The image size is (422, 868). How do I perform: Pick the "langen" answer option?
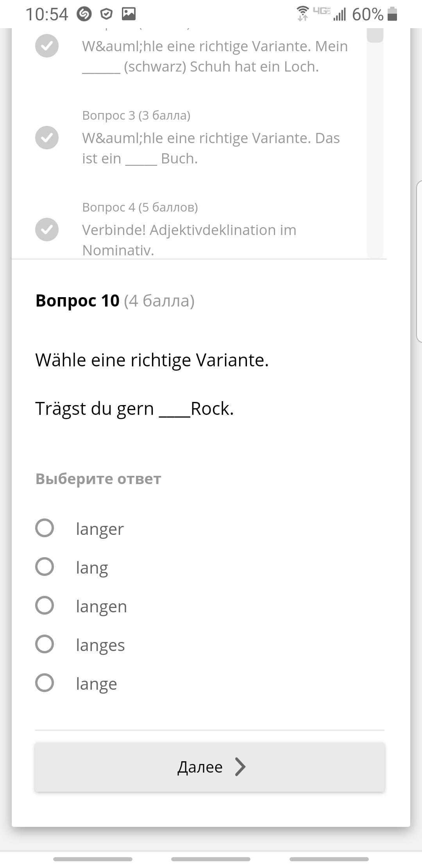[45, 605]
